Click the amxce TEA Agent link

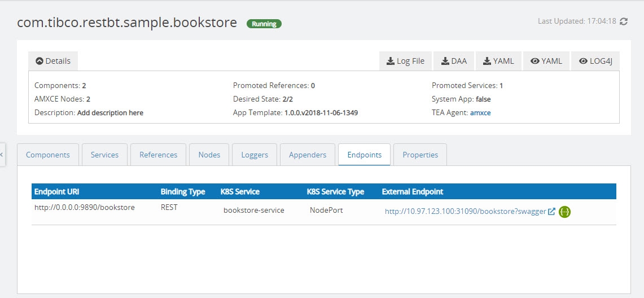tap(480, 112)
